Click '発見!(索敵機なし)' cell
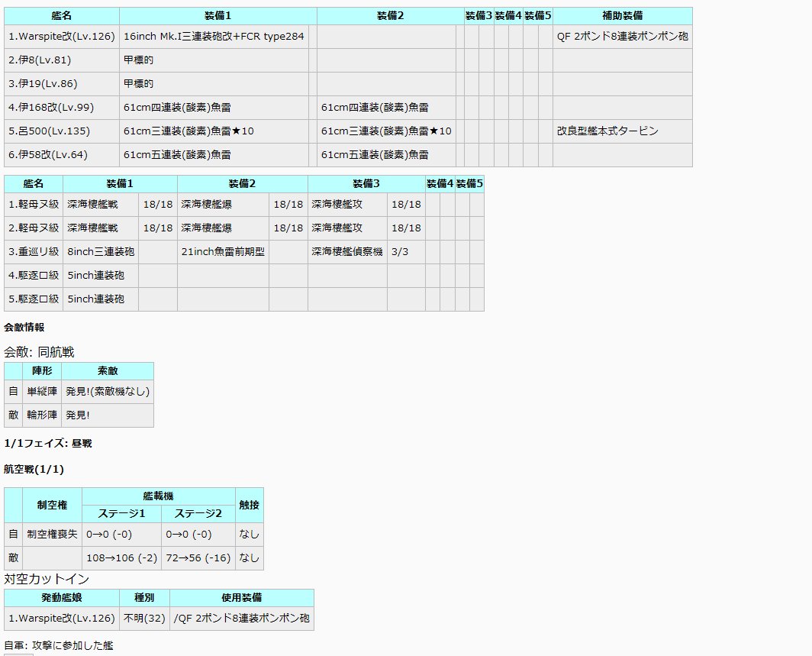Viewport: 812px width, 656px height. [x=108, y=392]
